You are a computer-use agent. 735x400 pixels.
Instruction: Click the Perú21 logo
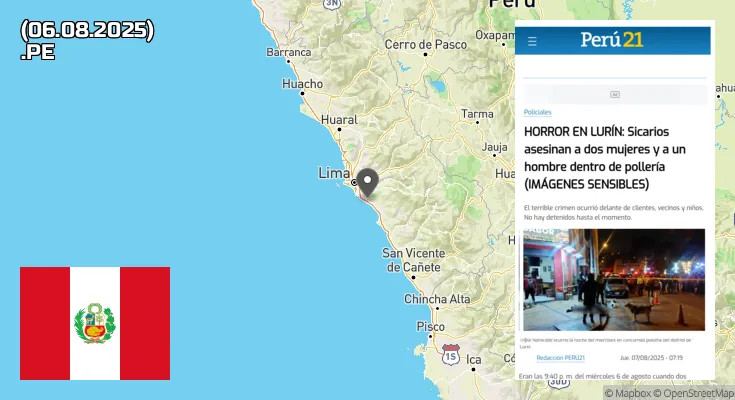coord(612,40)
